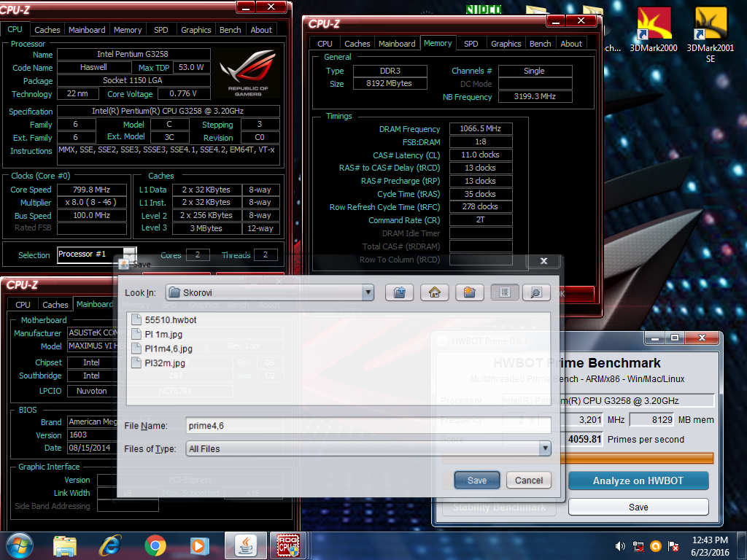Open Bench tab in top-left CPU-Z
747x560 pixels.
[230, 29]
